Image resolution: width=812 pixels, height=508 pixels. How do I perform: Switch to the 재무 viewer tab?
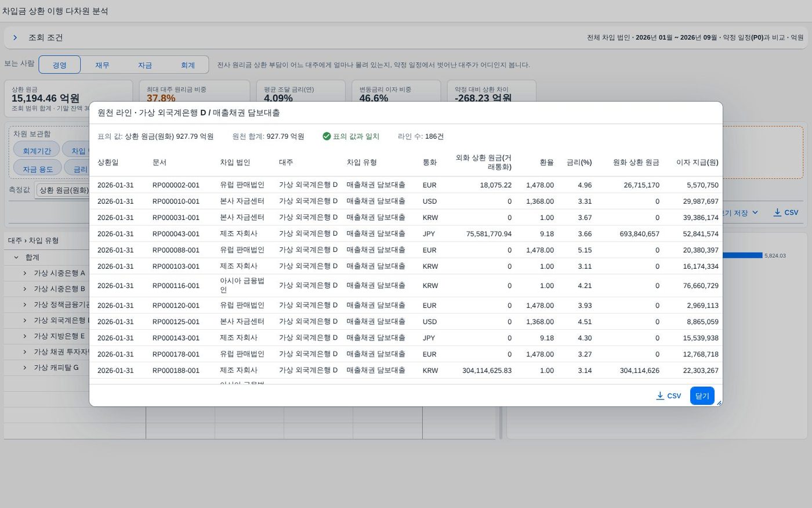click(102, 65)
